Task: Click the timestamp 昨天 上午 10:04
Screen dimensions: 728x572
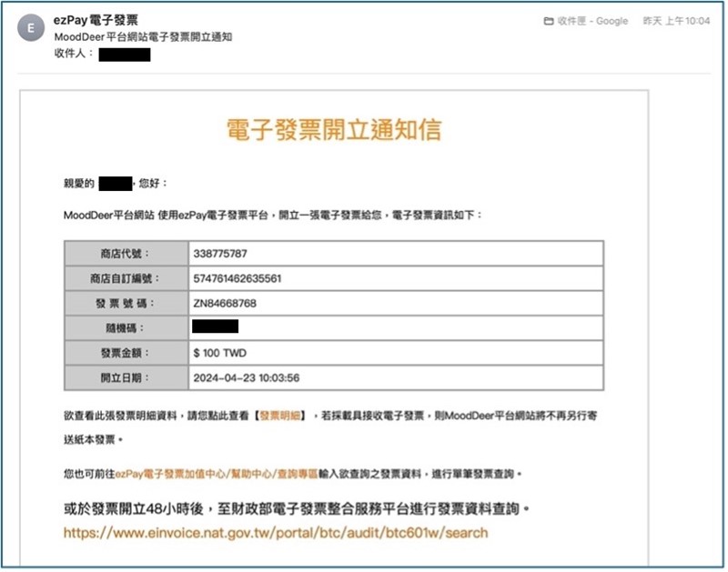Action: (676, 21)
